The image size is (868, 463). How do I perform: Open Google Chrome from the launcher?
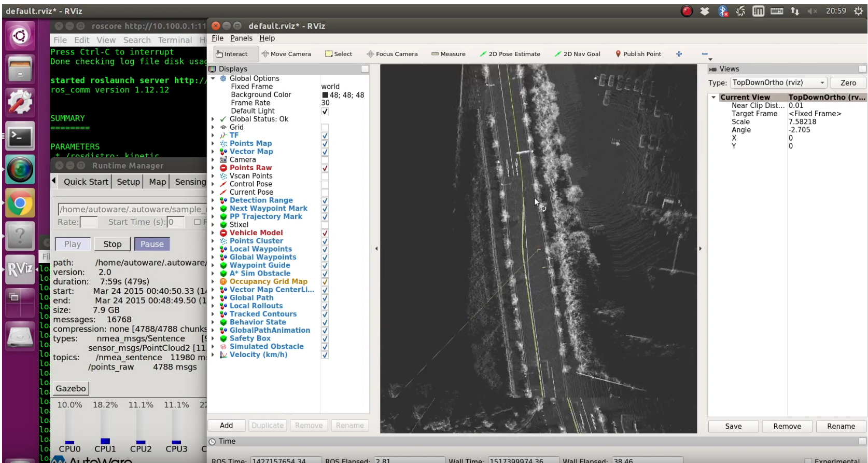(20, 203)
